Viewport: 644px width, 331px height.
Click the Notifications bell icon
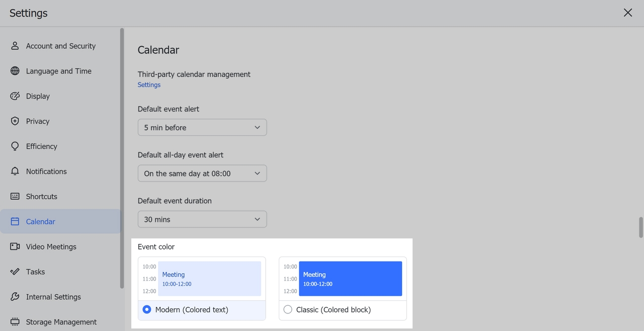coord(15,172)
